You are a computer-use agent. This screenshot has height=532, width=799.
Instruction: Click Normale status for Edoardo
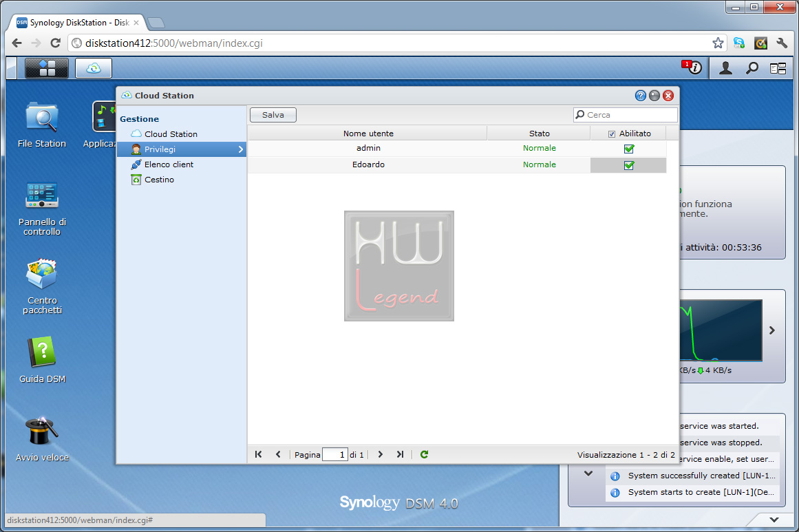click(x=539, y=164)
